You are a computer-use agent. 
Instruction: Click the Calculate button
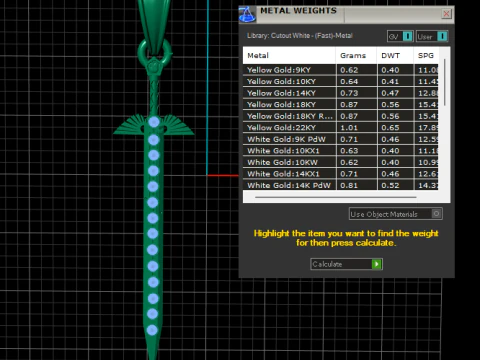[346, 264]
